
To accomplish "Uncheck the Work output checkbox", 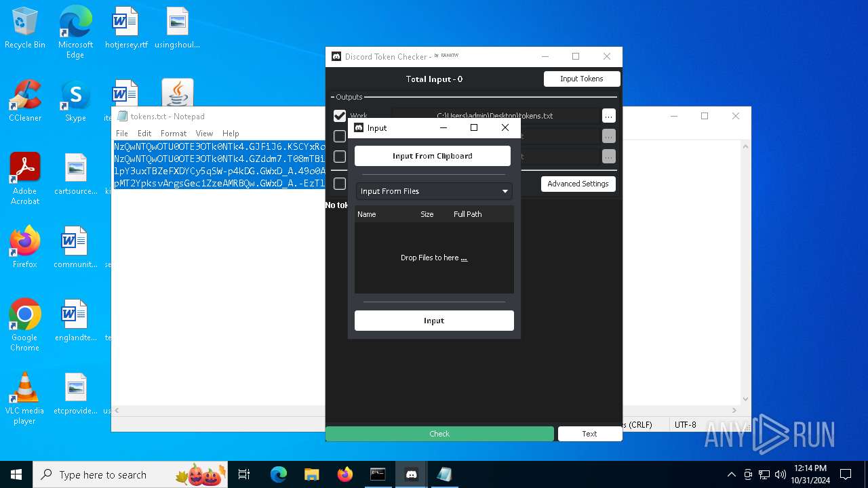I will click(340, 116).
